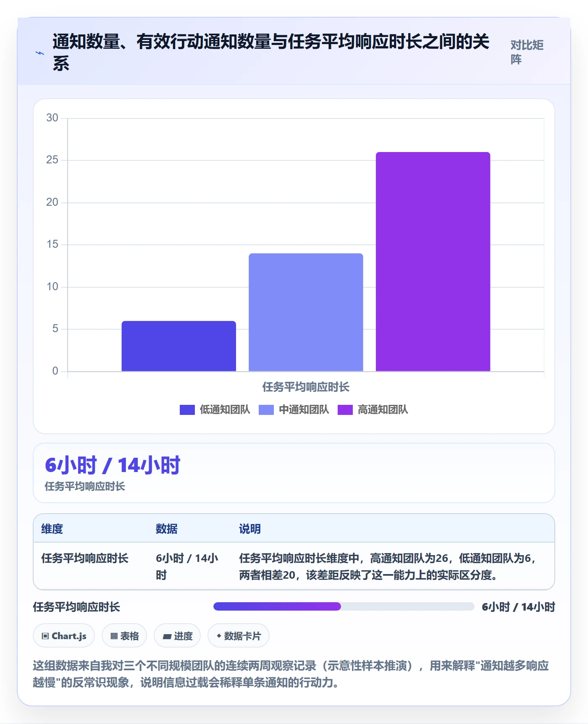Click the lightning bolt icon beside the title

[40, 53]
